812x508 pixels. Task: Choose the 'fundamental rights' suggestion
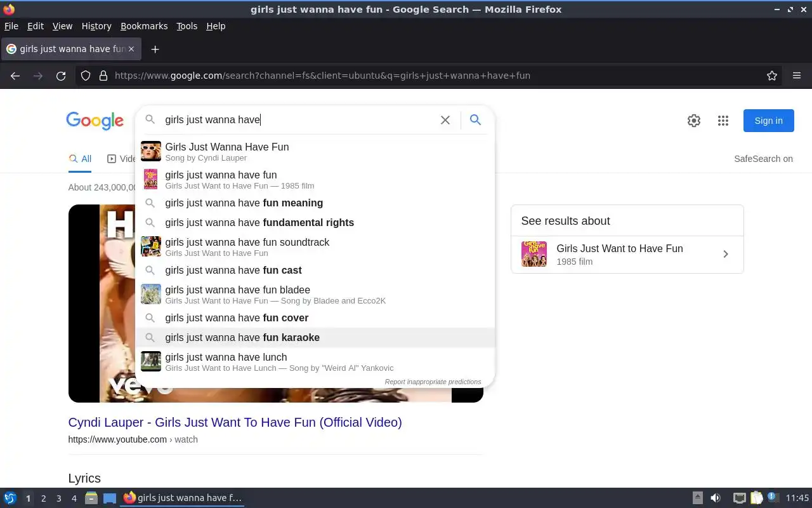(315, 223)
